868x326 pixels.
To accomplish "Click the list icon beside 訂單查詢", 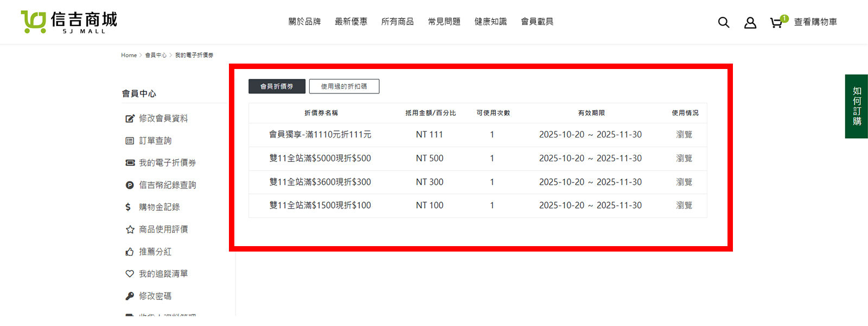I will (130, 141).
